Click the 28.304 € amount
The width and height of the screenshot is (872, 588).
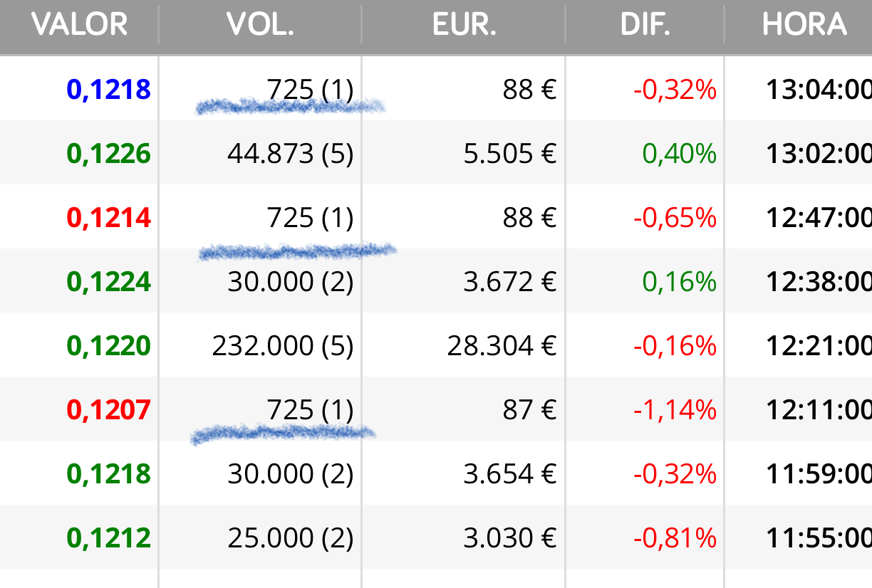[502, 346]
